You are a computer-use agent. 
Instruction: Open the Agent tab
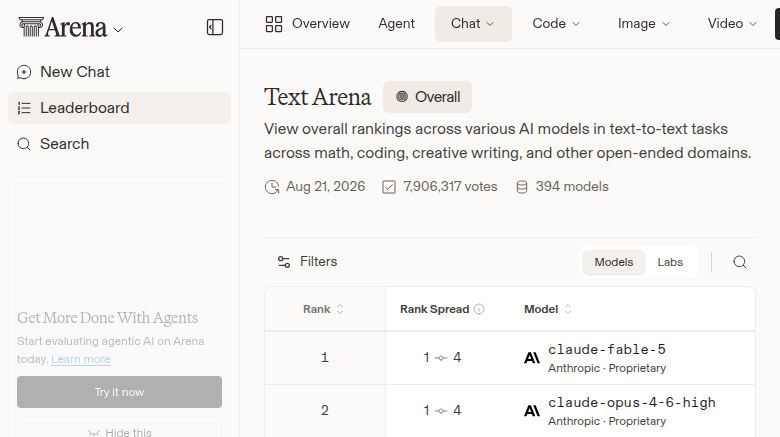[x=396, y=24]
